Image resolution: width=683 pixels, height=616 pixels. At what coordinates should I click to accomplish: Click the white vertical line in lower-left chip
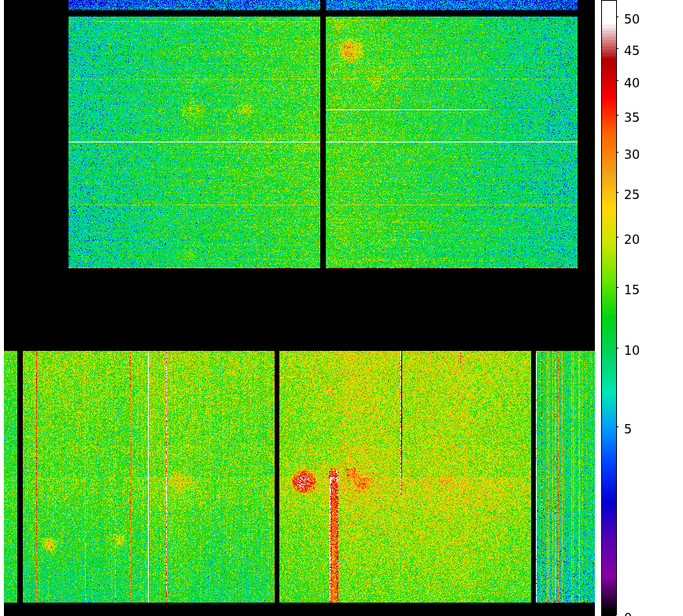pyautogui.click(x=148, y=472)
